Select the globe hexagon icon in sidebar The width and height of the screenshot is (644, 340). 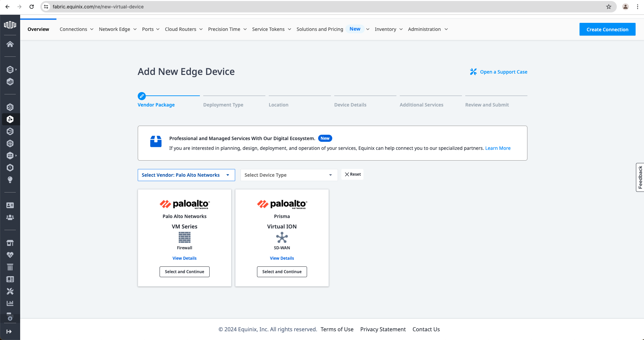click(x=10, y=143)
